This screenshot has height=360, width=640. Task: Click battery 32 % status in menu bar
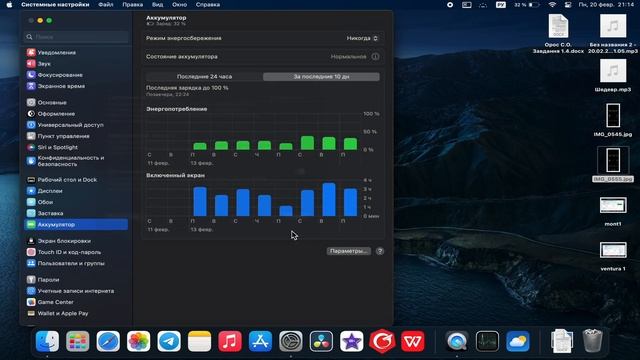point(527,5)
